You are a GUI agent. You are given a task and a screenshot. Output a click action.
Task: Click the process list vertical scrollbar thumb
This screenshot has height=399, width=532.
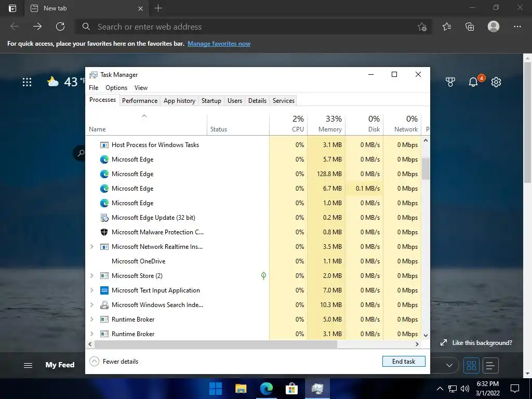click(425, 168)
